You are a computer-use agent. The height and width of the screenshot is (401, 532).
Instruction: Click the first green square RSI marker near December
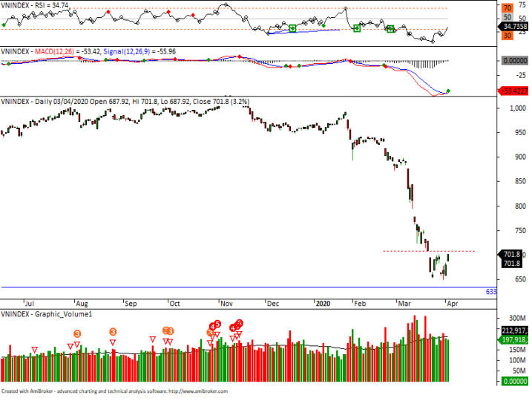point(292,28)
